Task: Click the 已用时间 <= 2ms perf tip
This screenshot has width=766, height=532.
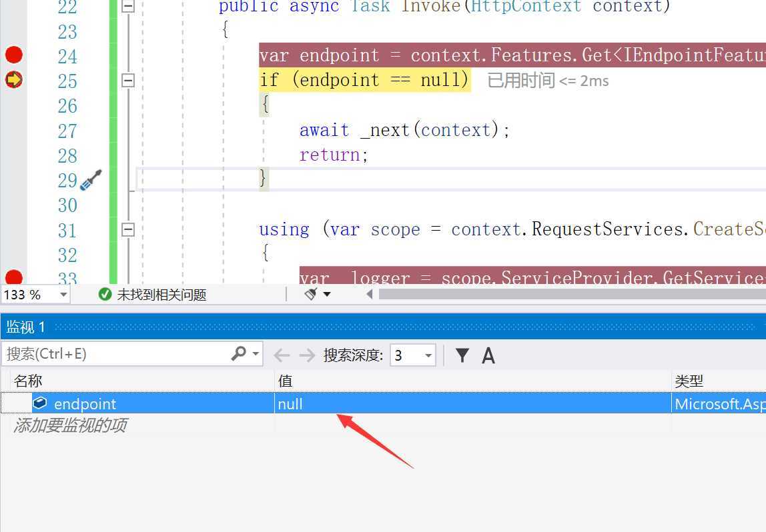Action: 548,81
